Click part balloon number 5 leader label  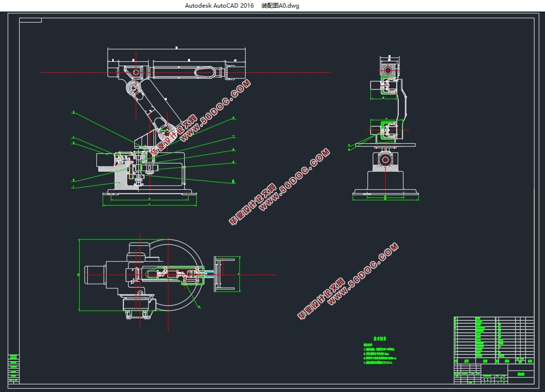pyautogui.click(x=73, y=113)
